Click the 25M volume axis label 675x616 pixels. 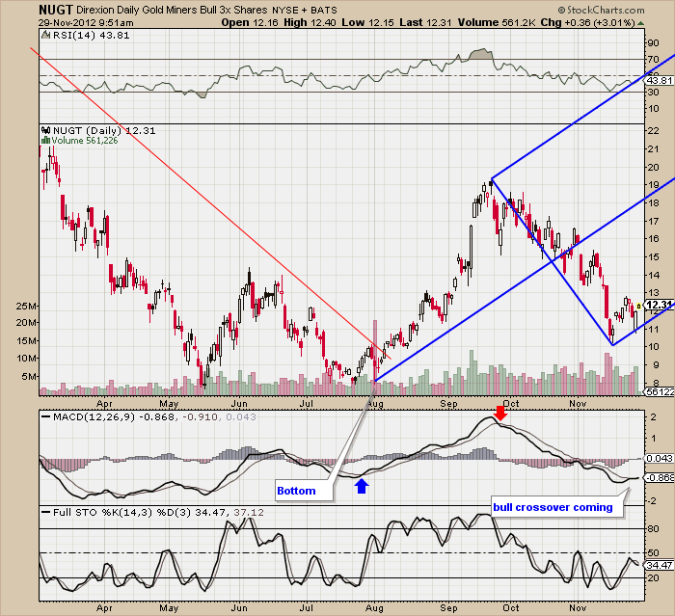pos(26,306)
